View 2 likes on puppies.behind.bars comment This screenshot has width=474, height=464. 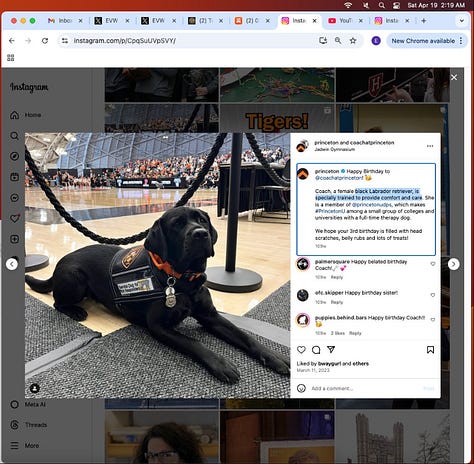tap(338, 333)
